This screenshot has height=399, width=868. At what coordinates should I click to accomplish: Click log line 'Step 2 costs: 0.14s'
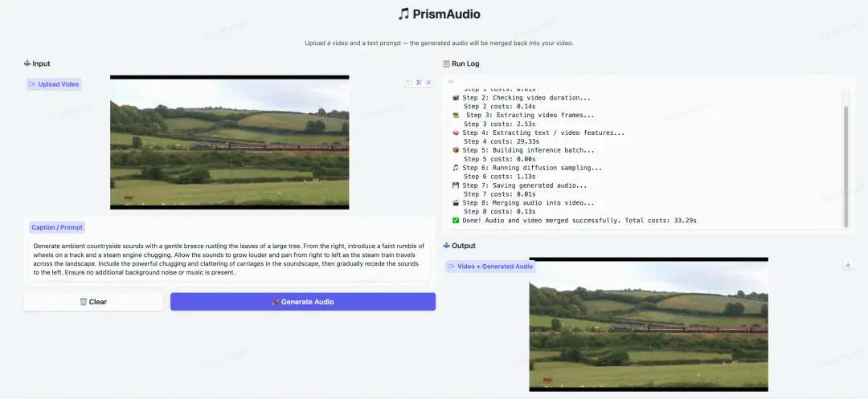pyautogui.click(x=500, y=107)
